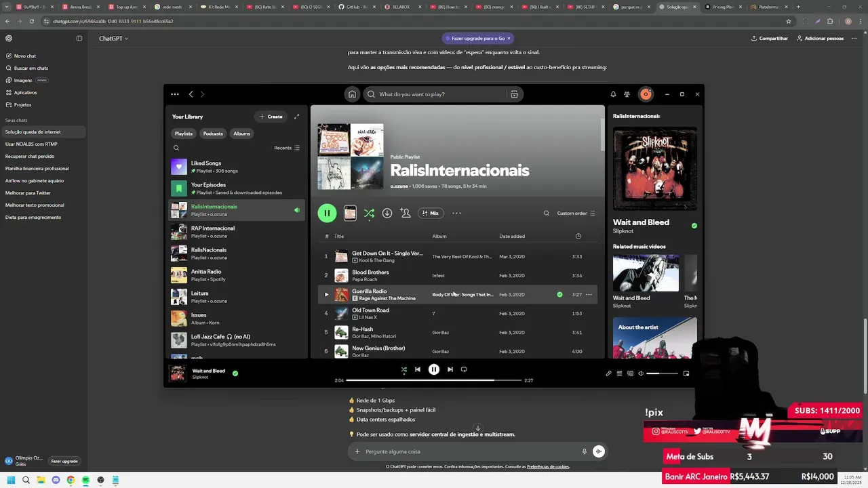Toggle shuffle in the bottom player bar
This screenshot has width=868, height=488.
point(403,369)
